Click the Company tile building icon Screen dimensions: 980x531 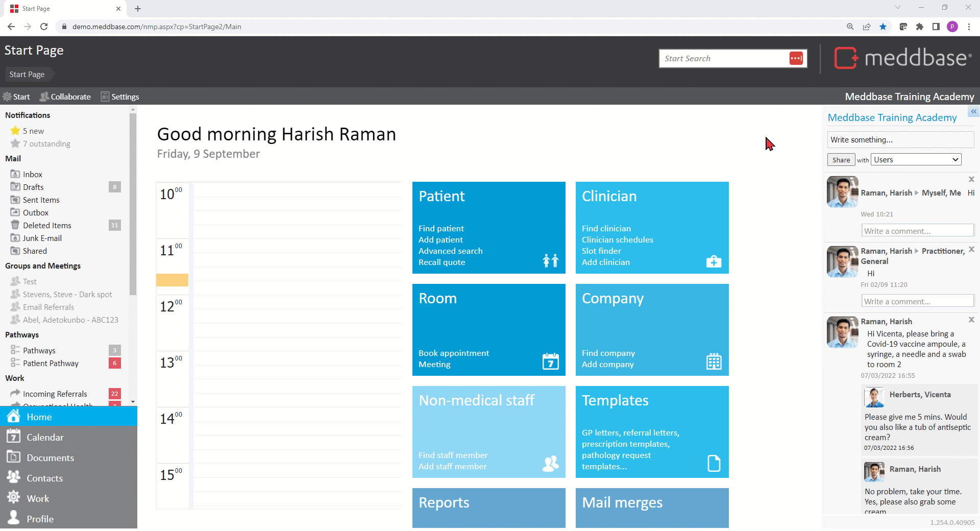(x=714, y=361)
